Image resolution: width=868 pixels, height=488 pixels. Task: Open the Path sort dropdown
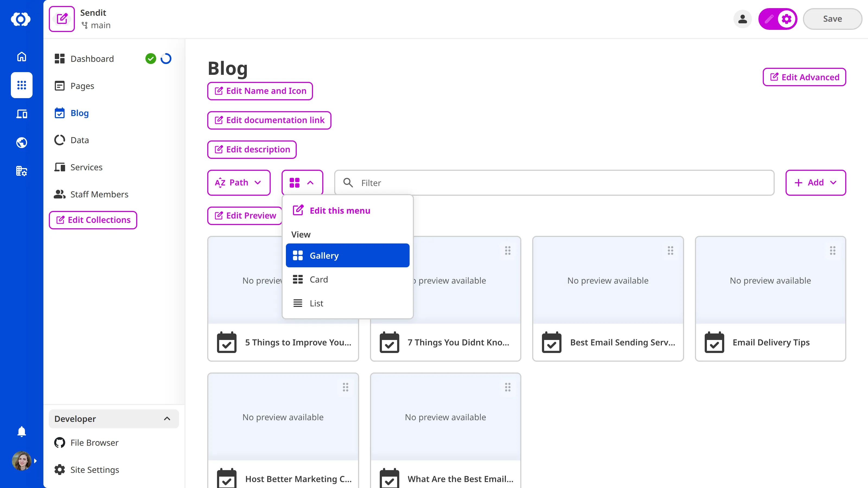pos(239,182)
